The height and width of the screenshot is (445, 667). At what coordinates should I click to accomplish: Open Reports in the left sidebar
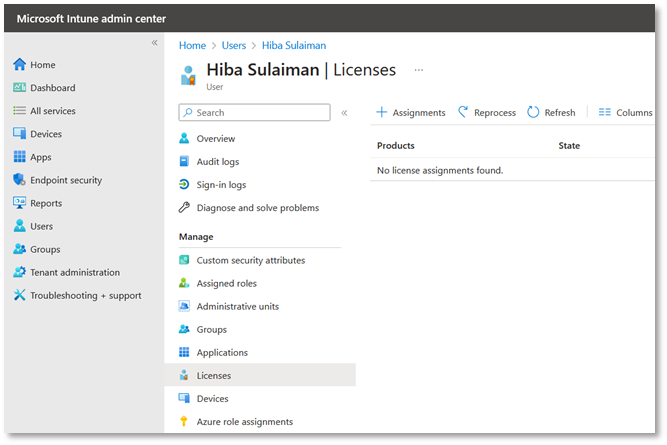pos(45,203)
